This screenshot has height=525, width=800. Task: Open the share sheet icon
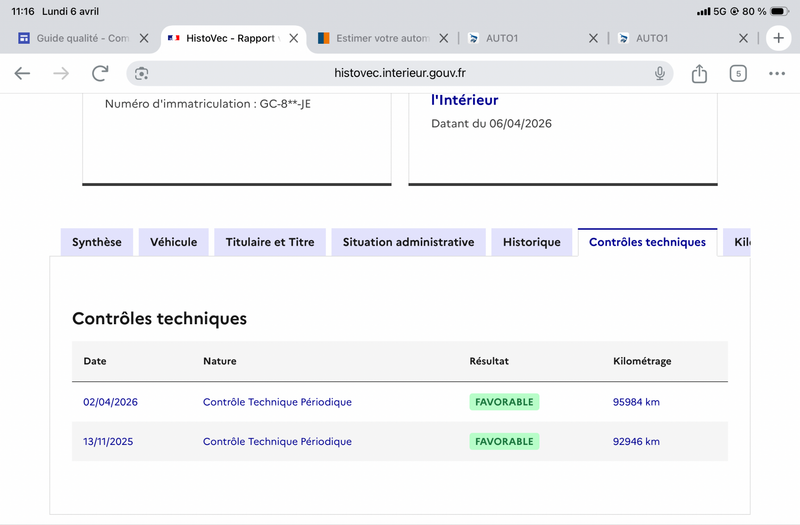click(x=699, y=73)
